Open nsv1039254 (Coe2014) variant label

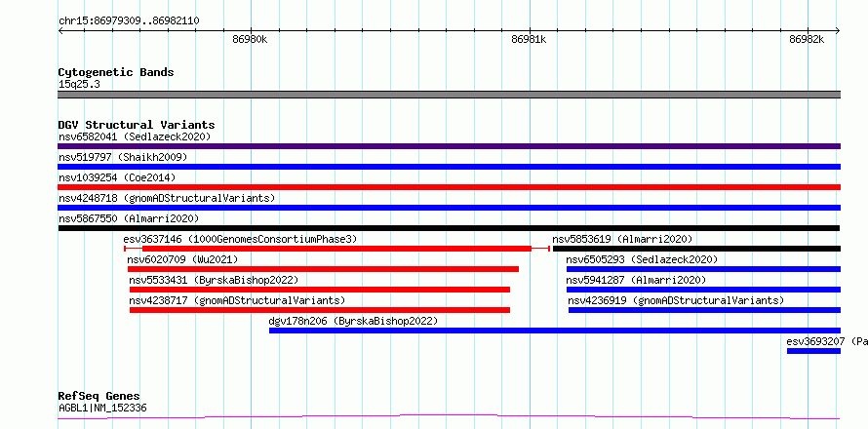click(117, 177)
